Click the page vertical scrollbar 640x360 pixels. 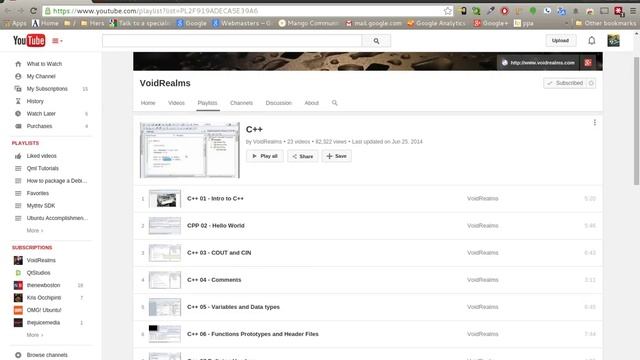point(636,121)
